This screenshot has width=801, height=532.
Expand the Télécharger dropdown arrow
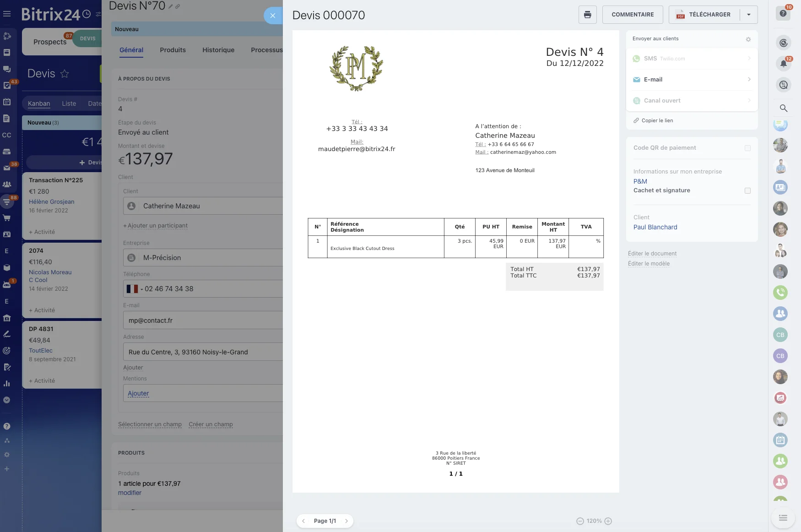click(x=749, y=15)
